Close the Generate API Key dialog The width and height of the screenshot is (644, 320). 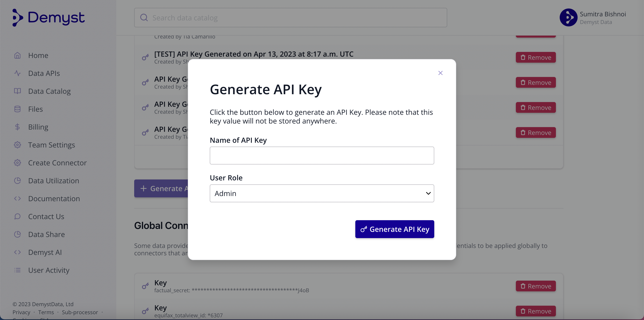coord(440,73)
